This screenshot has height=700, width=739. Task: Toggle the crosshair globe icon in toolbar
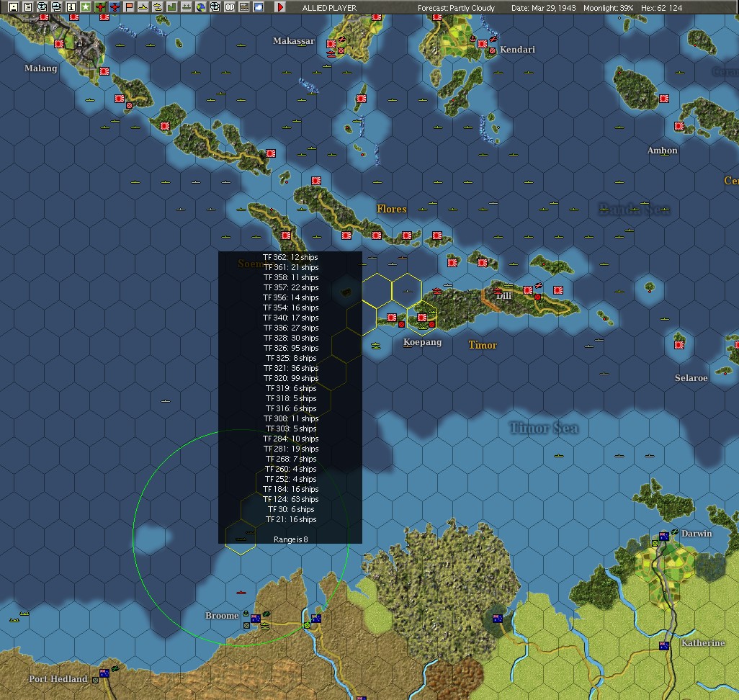(215, 6)
